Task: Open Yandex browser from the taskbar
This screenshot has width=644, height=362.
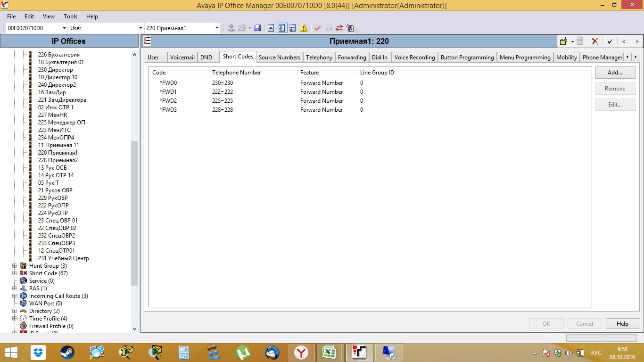Action: point(301,352)
